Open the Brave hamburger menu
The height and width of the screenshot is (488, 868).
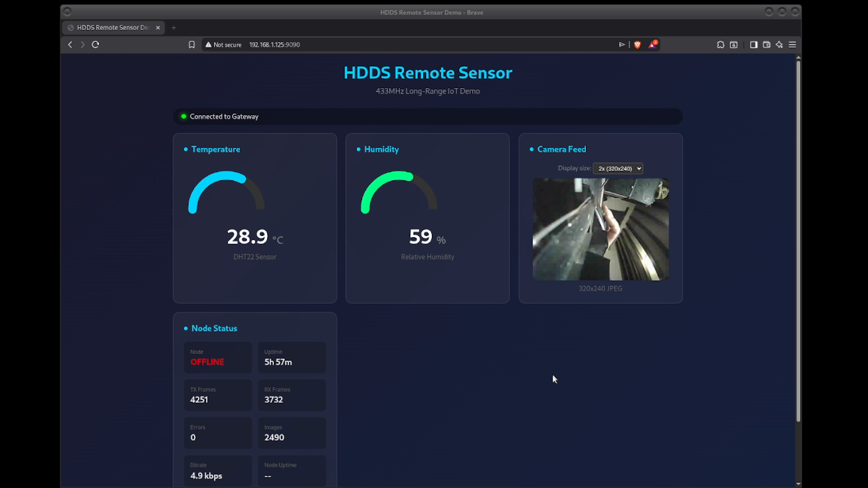[792, 45]
